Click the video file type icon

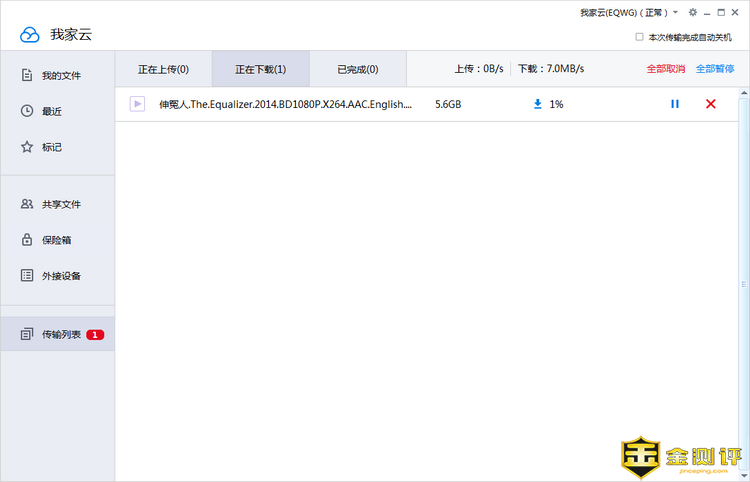137,104
